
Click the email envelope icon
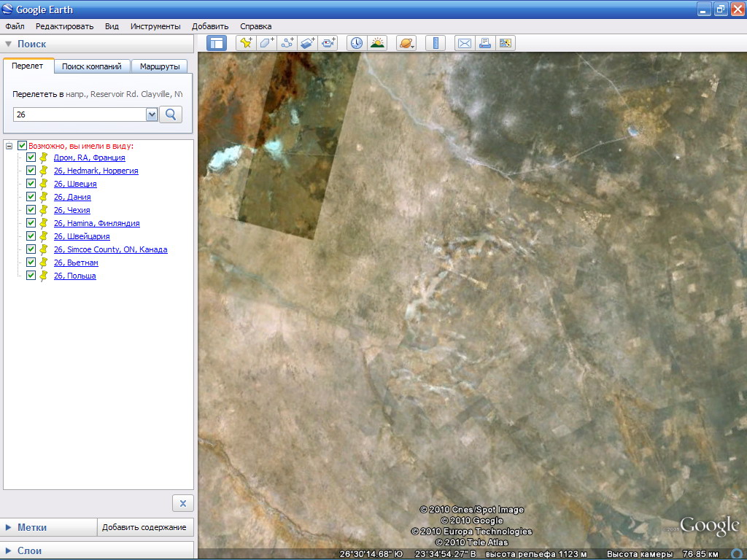click(x=464, y=43)
